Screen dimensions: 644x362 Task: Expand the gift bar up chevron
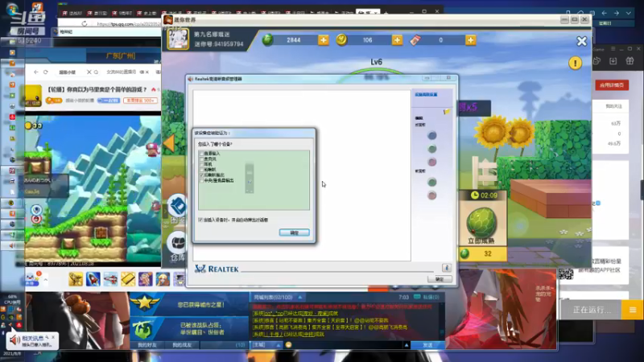(46, 280)
